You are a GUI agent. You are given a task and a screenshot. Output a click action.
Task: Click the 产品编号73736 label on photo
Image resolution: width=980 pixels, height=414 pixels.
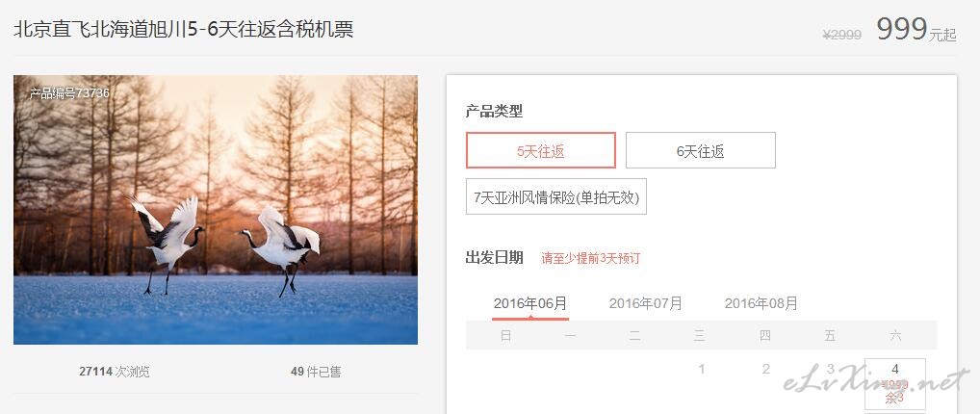click(x=69, y=93)
